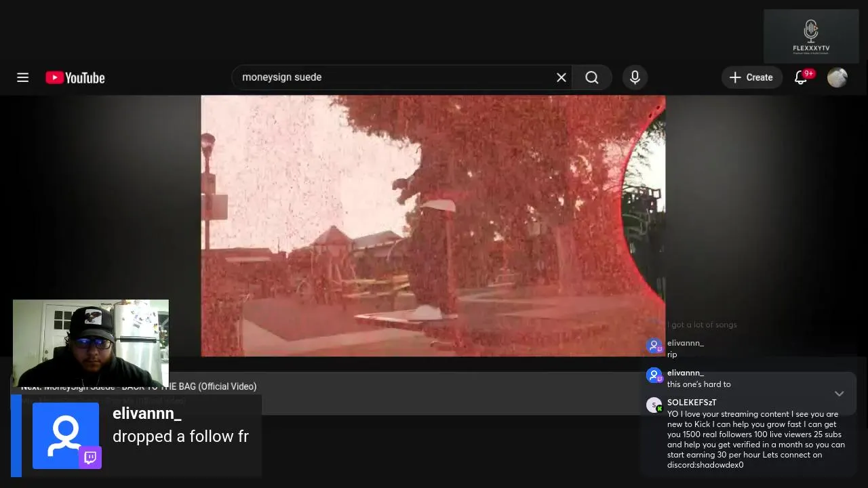Click the 'rip' chat message
The height and width of the screenshot is (488, 868).
672,354
